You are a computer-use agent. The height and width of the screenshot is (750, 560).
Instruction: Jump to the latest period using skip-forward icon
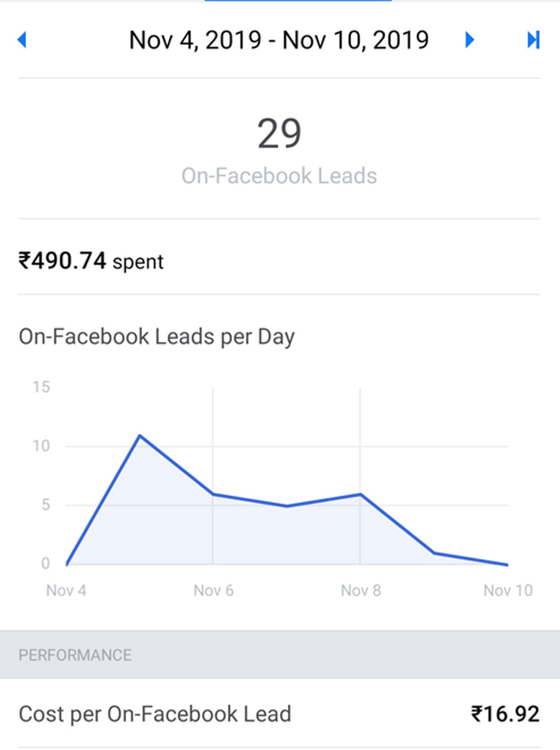click(532, 40)
